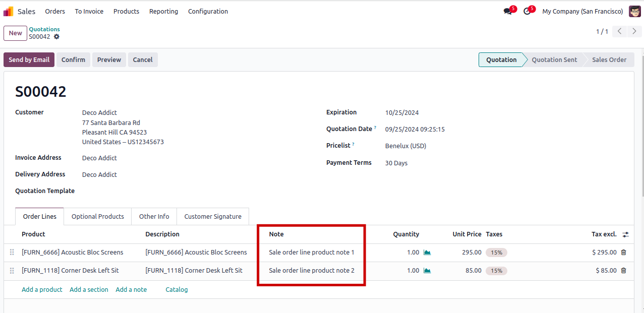Open the Other Info tab
Viewport: 644px width, 313px height.
tap(154, 216)
